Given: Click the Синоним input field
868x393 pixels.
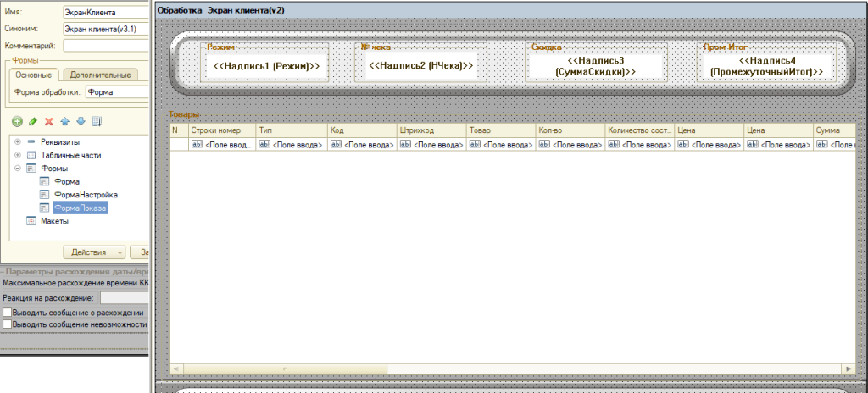Looking at the screenshot, I should click(x=101, y=30).
